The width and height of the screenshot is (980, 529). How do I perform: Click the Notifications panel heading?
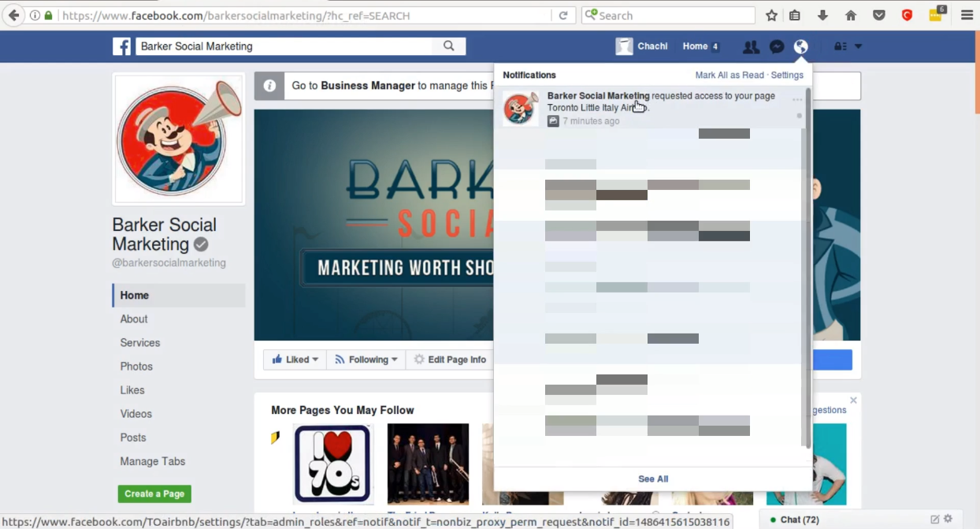529,75
